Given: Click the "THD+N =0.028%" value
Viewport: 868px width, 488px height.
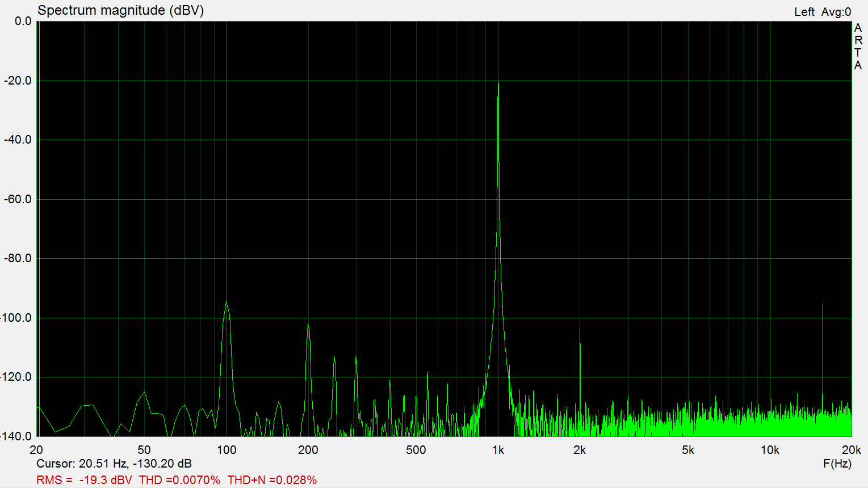Looking at the screenshot, I should [x=272, y=480].
